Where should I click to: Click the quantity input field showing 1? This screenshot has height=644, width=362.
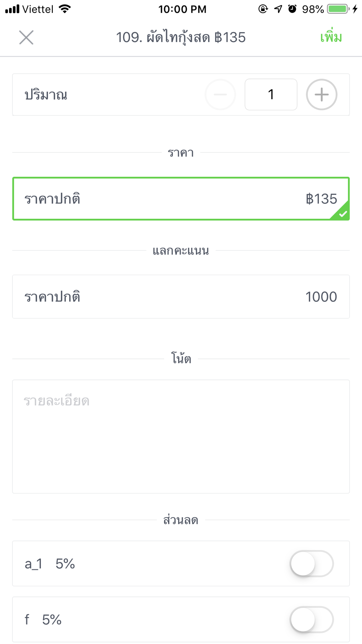pyautogui.click(x=271, y=95)
